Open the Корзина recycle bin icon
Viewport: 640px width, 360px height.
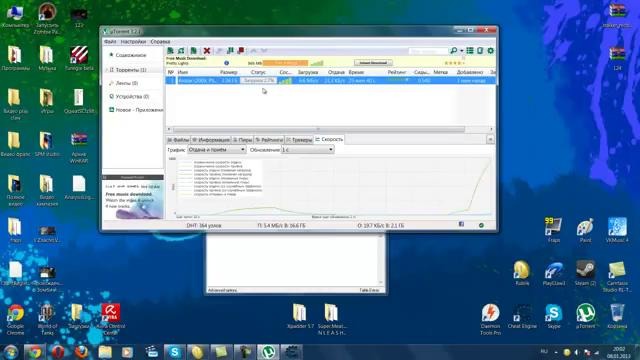coord(617,316)
